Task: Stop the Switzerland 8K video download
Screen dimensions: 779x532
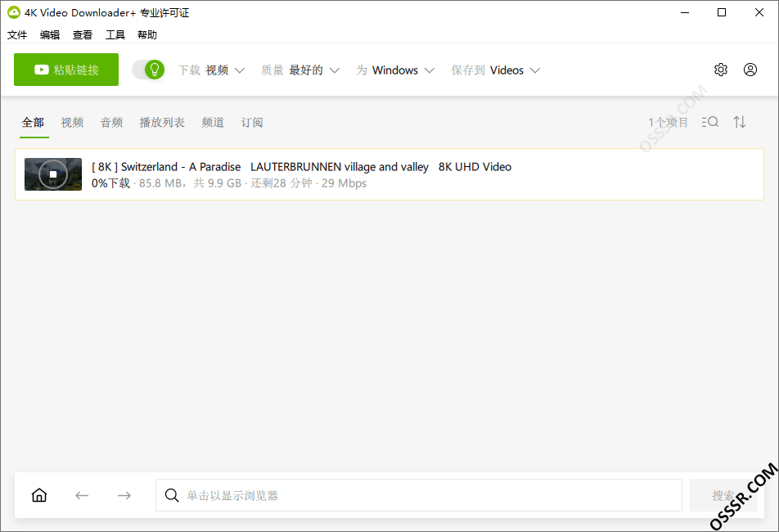Action: (53, 174)
